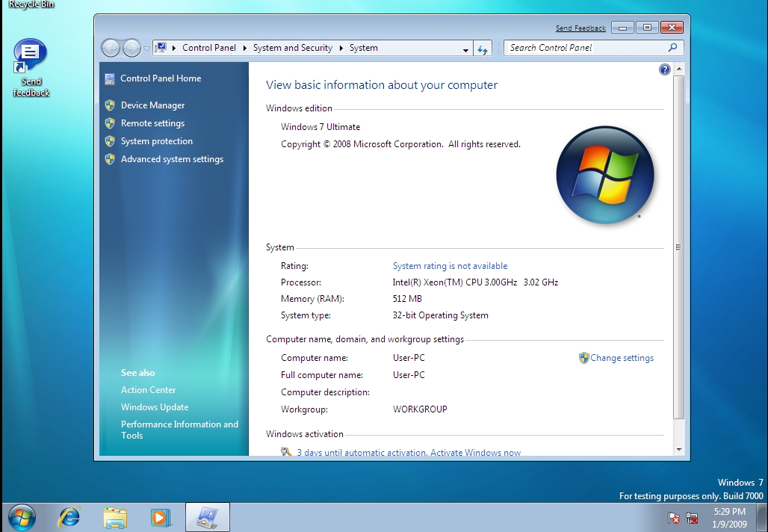768x532 pixels.
Task: Open the recent pages dropdown near back button
Action: [x=146, y=47]
